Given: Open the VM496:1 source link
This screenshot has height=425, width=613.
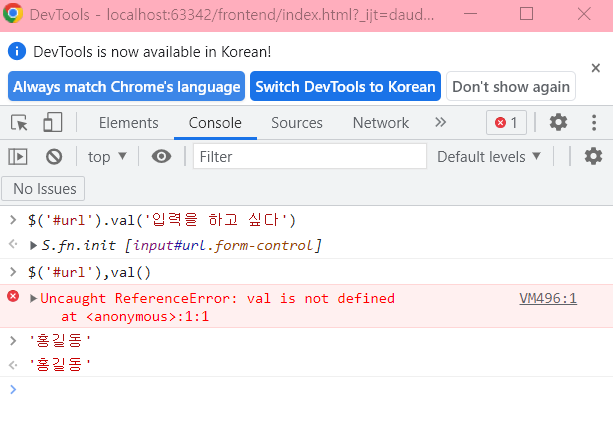Looking at the screenshot, I should pos(548,298).
